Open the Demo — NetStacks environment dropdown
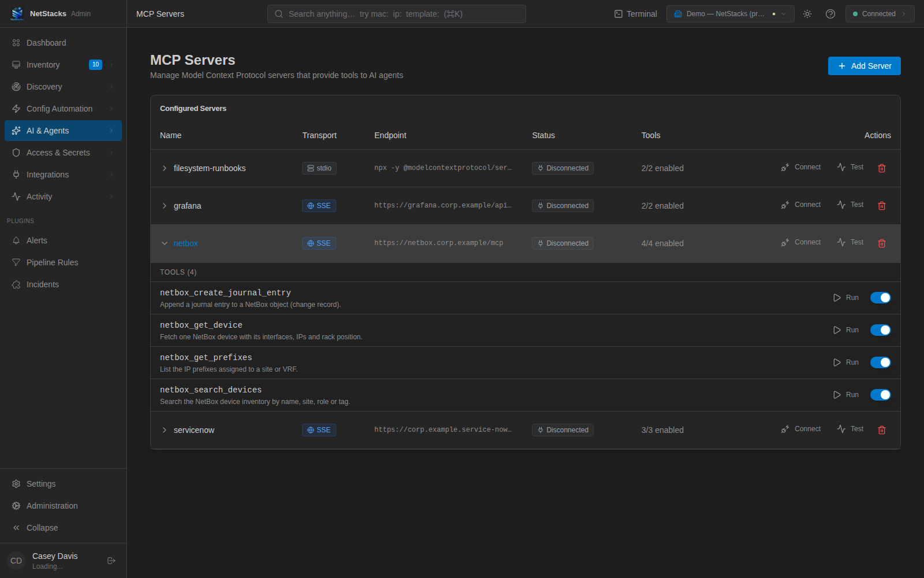924x578 pixels. [x=730, y=14]
